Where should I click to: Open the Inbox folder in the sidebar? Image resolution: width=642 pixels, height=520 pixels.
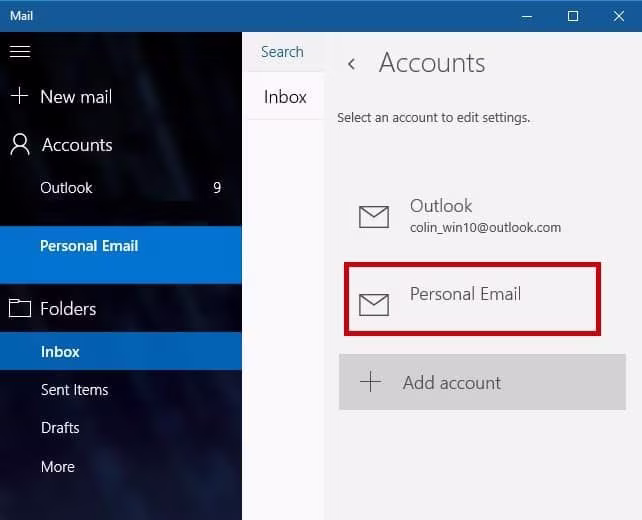(121, 351)
